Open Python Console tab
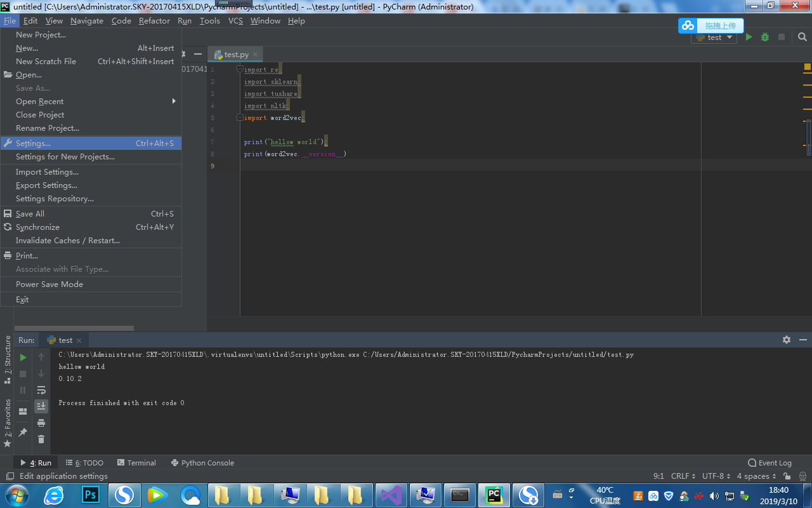This screenshot has width=812, height=508. (202, 463)
